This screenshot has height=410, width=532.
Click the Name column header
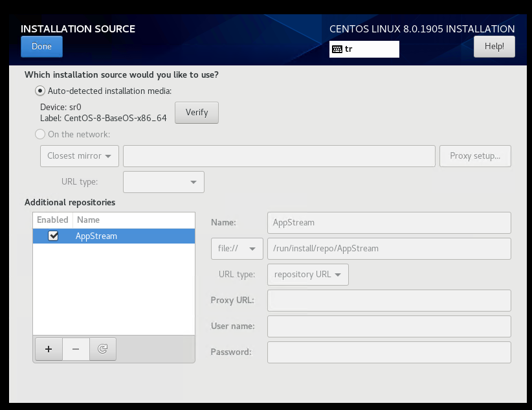pos(134,220)
